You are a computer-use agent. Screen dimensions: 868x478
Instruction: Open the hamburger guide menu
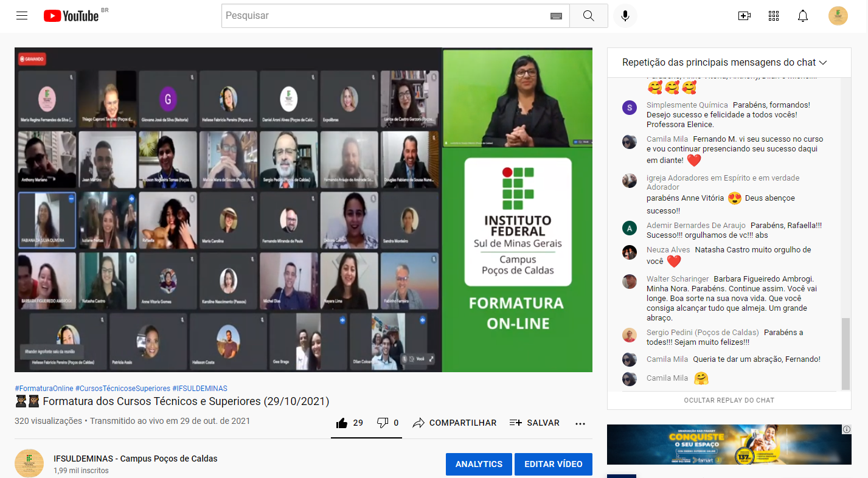pos(22,16)
